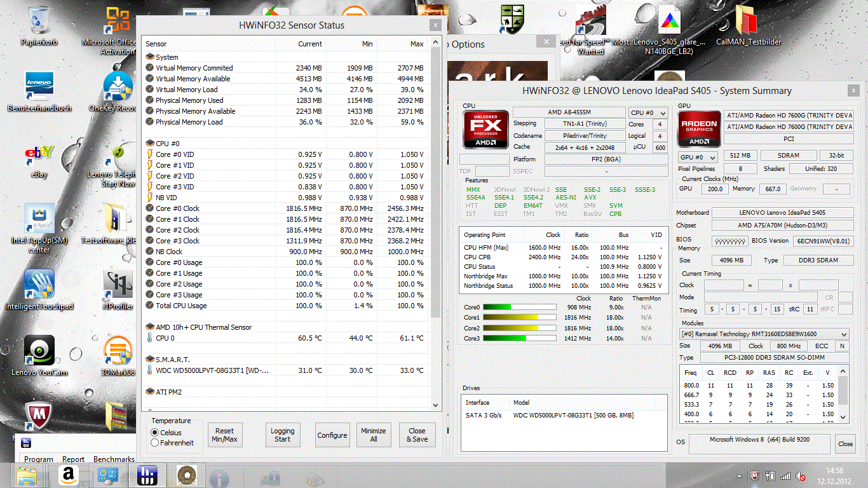This screenshot has width=868, height=488.
Task: Select the Celsius temperature unit
Action: pos(155,433)
